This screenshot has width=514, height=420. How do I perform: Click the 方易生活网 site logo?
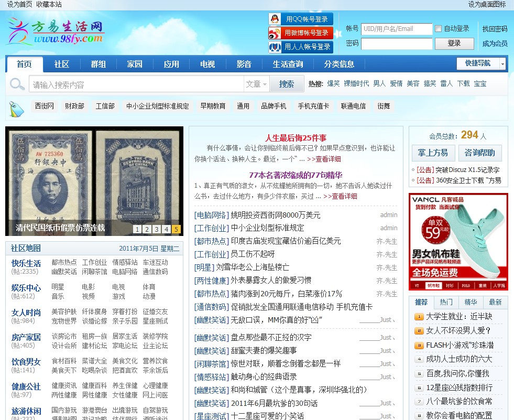point(55,31)
